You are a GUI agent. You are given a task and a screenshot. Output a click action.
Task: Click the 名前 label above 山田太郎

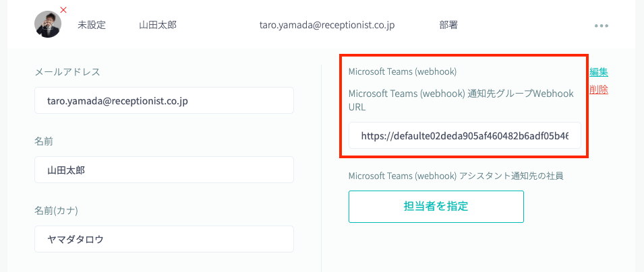coord(45,141)
